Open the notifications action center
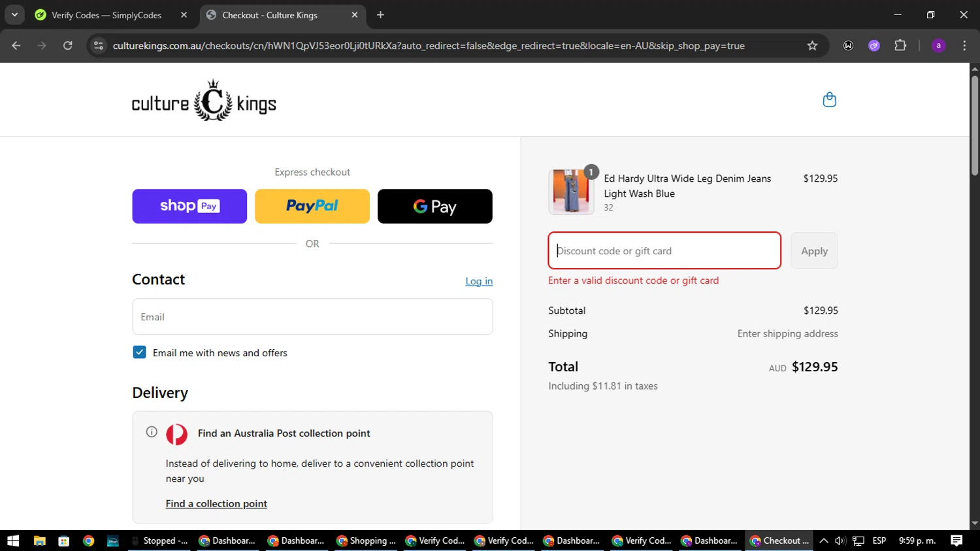 coord(956,541)
